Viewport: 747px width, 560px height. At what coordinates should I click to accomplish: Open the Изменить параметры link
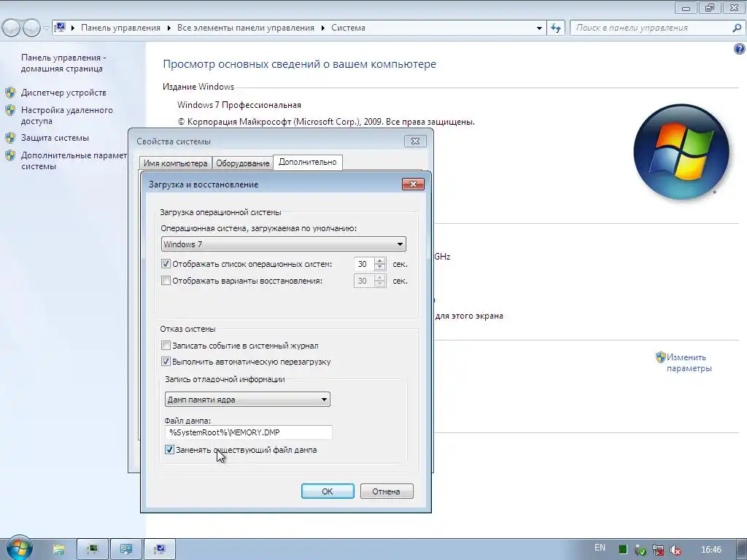pos(689,362)
